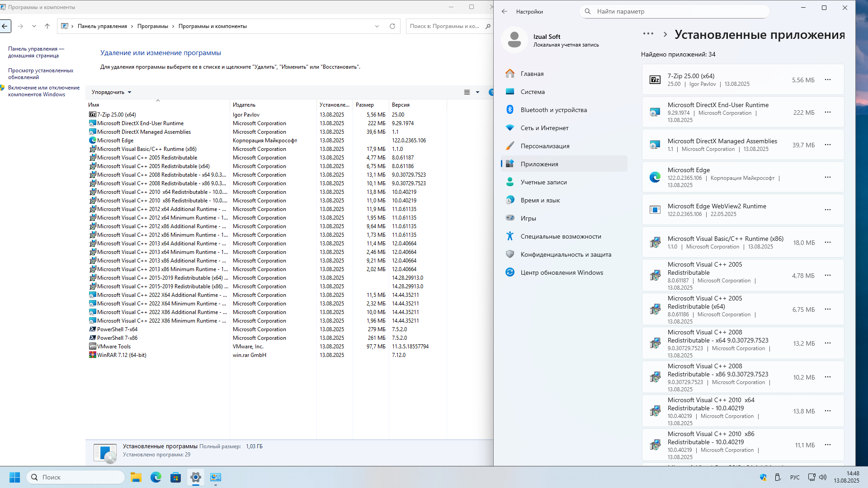The width and height of the screenshot is (868, 488).
Task: Open Учетные записи settings
Action: [x=564, y=182]
